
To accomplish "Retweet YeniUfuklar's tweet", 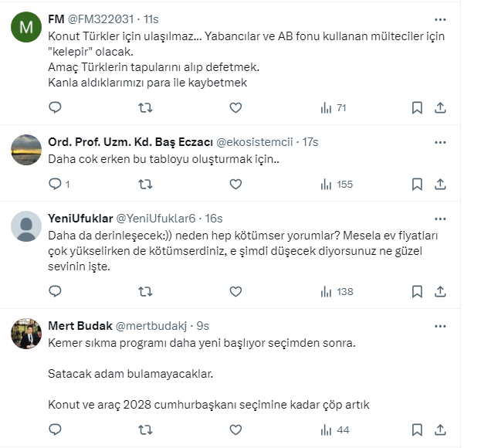I will click(x=144, y=291).
